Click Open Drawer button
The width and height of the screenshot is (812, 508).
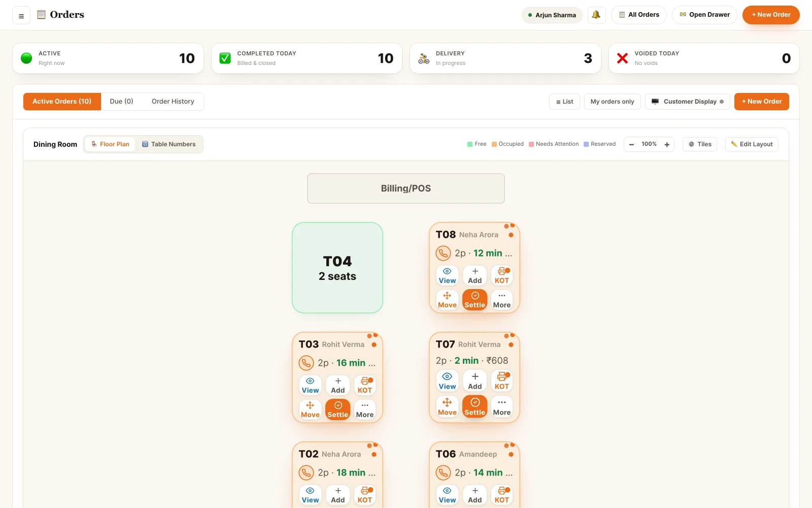tap(704, 15)
